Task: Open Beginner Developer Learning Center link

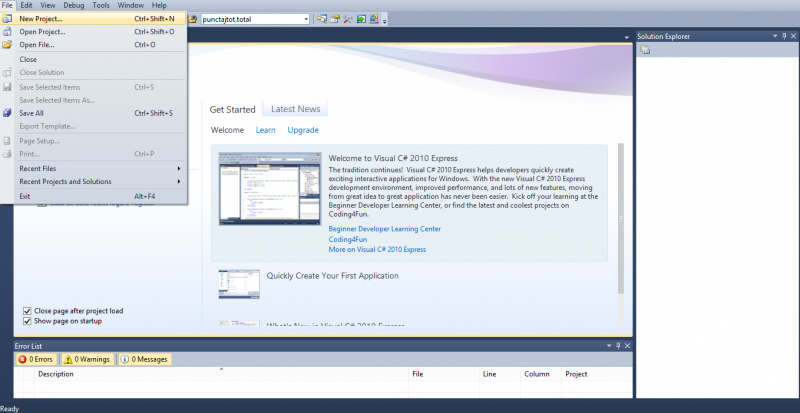Action: coord(385,229)
